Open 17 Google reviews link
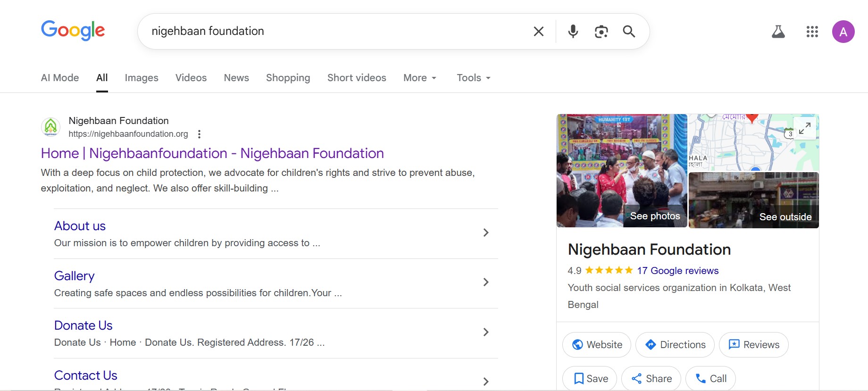868x391 pixels. pyautogui.click(x=677, y=271)
